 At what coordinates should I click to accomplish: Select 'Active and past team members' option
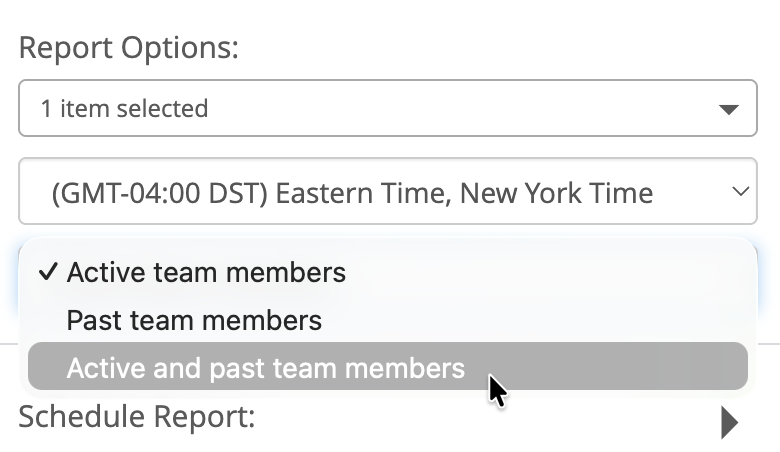265,368
